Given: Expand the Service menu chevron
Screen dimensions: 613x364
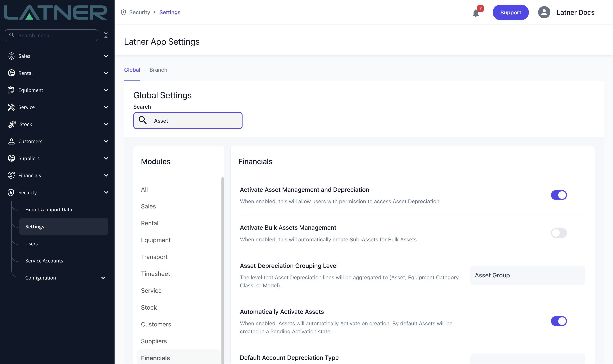Looking at the screenshot, I should 106,107.
